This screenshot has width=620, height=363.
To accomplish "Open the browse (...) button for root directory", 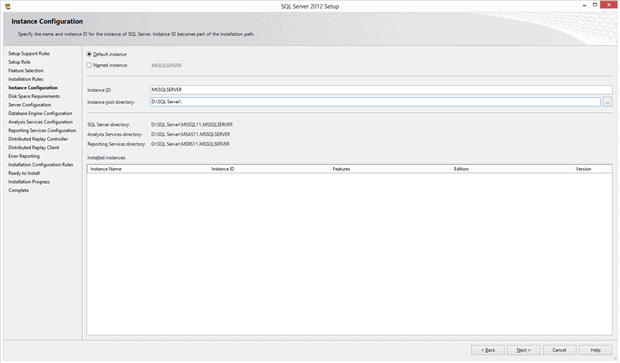I will pos(607,102).
